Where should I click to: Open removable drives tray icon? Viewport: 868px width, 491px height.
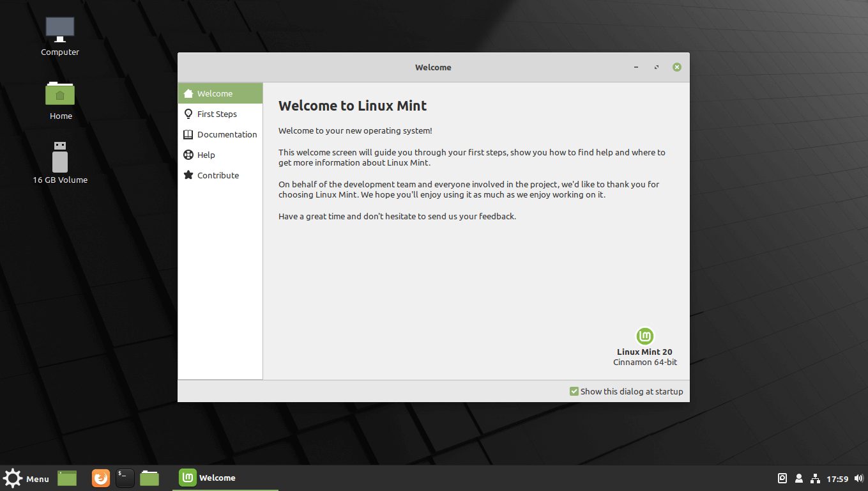[x=782, y=478]
